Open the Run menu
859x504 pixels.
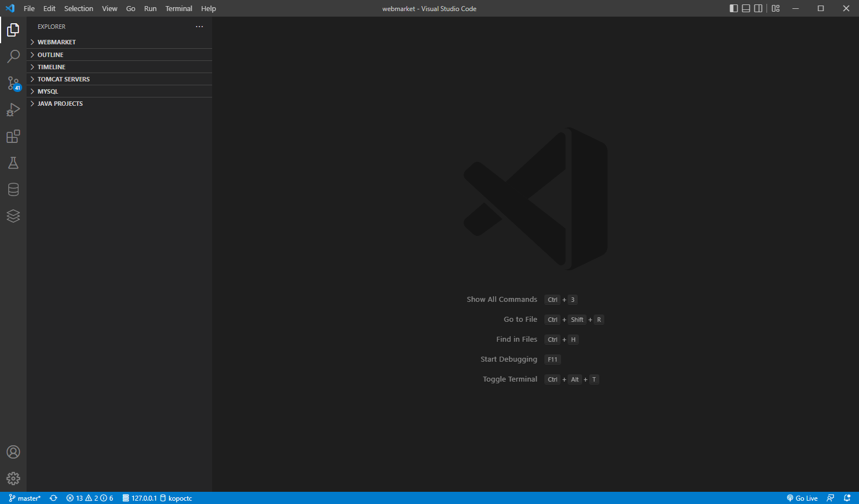point(150,8)
